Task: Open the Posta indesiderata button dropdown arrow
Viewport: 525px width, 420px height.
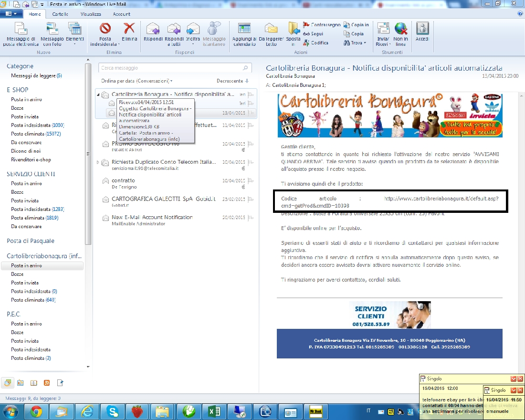Action: 119,44
